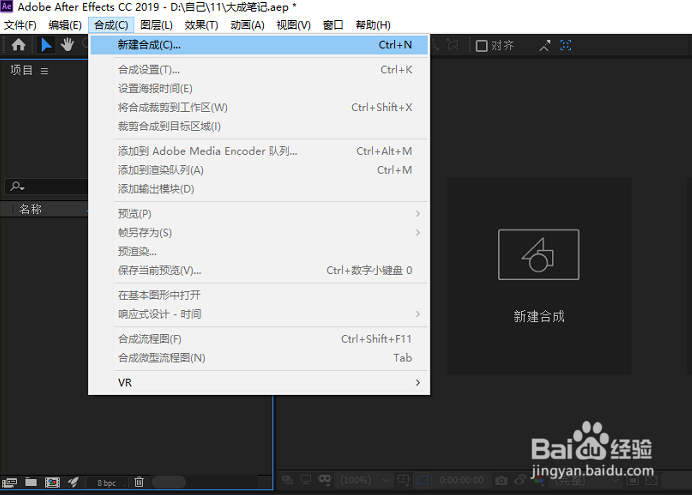Choose 设置海报时间(E) menu entry

coord(259,89)
